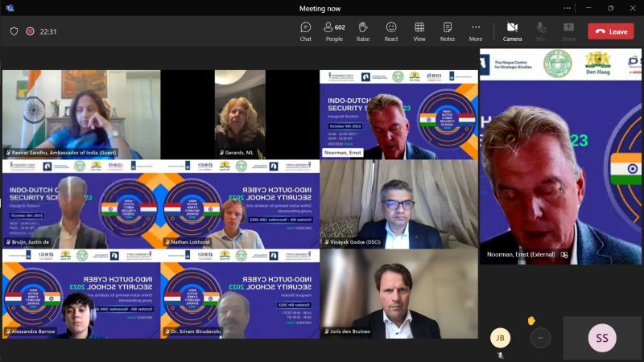Screen dimensions: 644x362
Task: Click the Noorman, Ernst (External) name label
Action: click(521, 254)
